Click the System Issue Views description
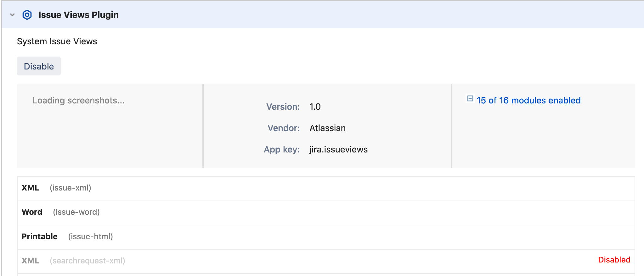Image resolution: width=644 pixels, height=276 pixels. point(57,41)
